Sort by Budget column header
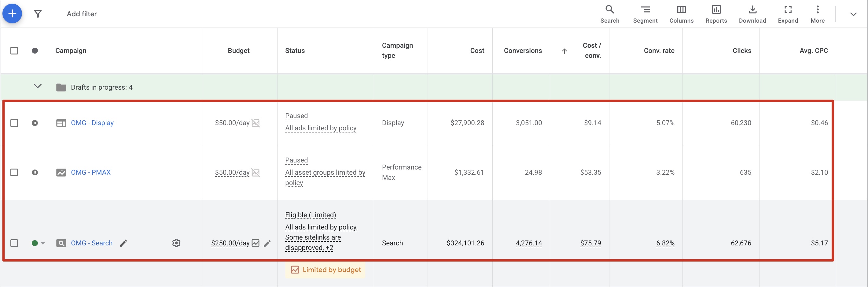The height and width of the screenshot is (287, 868). [x=239, y=50]
